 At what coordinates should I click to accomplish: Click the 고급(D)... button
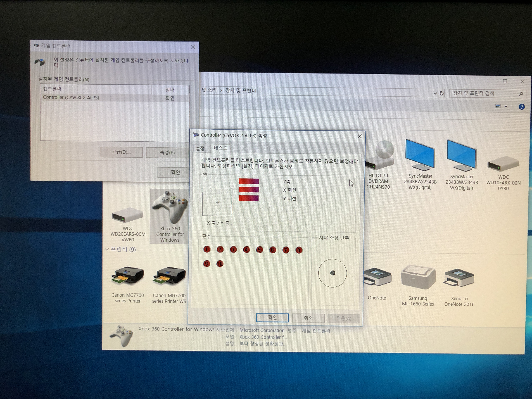click(x=121, y=152)
